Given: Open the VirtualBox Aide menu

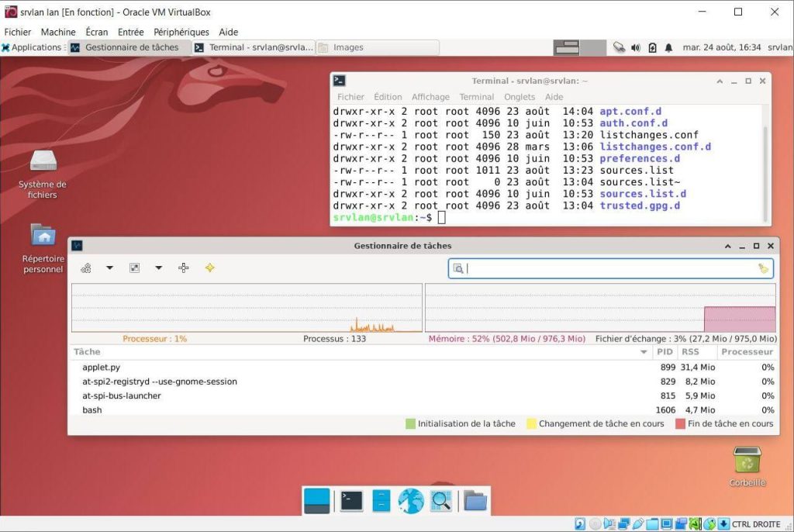Looking at the screenshot, I should (x=229, y=32).
